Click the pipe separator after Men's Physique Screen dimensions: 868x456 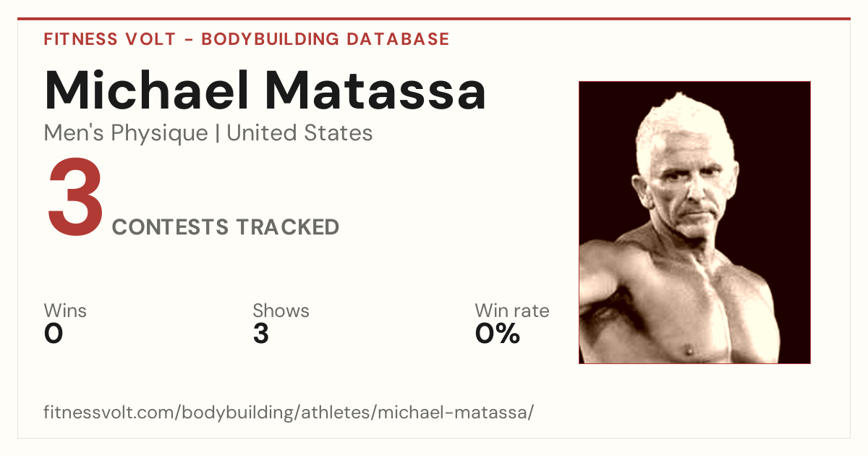click(217, 133)
